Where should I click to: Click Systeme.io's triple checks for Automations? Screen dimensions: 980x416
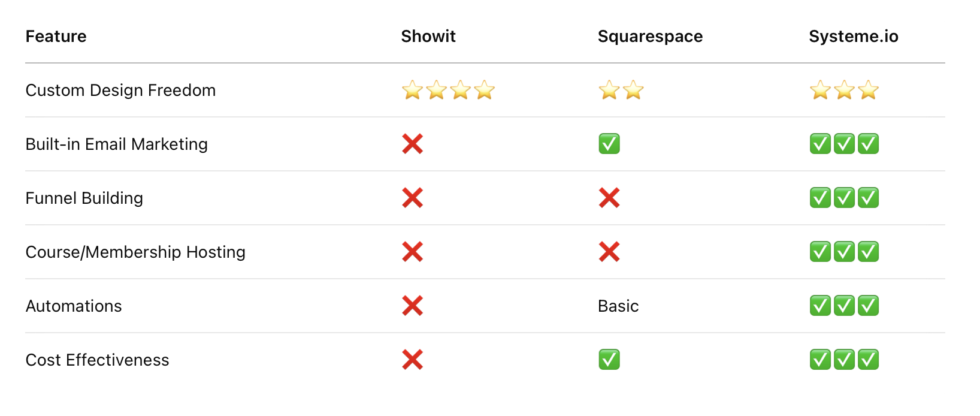point(844,306)
